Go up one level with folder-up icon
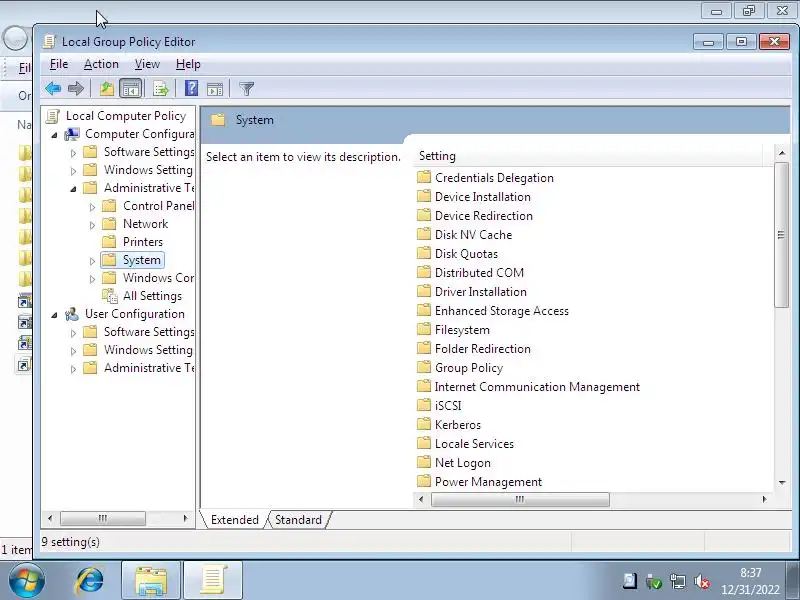Image resolution: width=800 pixels, height=600 pixels. 107,89
